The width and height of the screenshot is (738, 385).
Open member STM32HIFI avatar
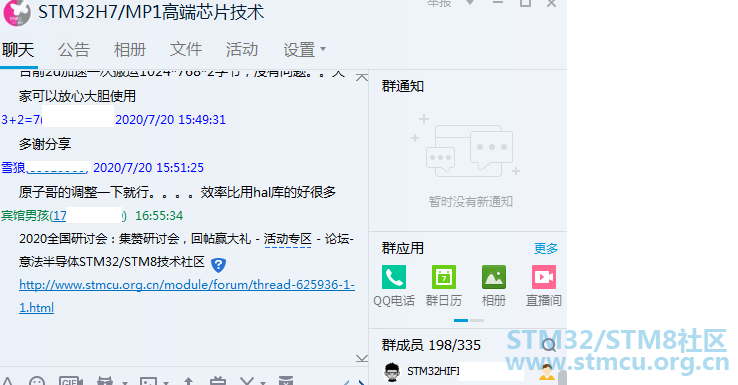coord(392,372)
